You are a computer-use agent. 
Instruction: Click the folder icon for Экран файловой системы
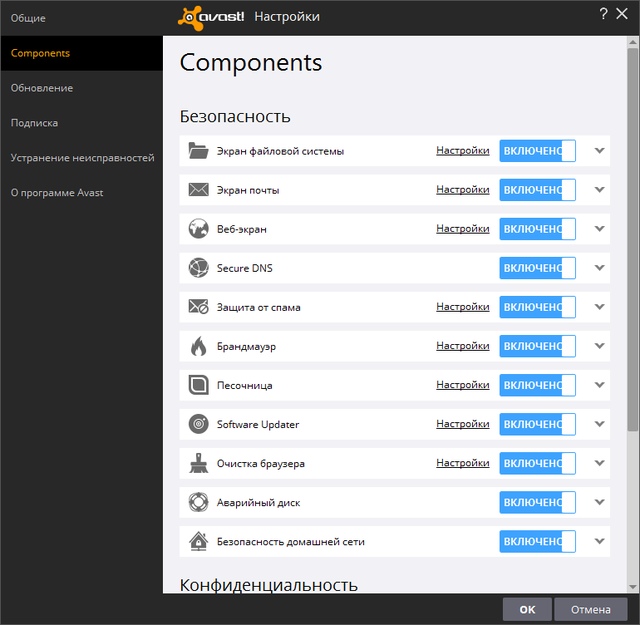tap(198, 151)
